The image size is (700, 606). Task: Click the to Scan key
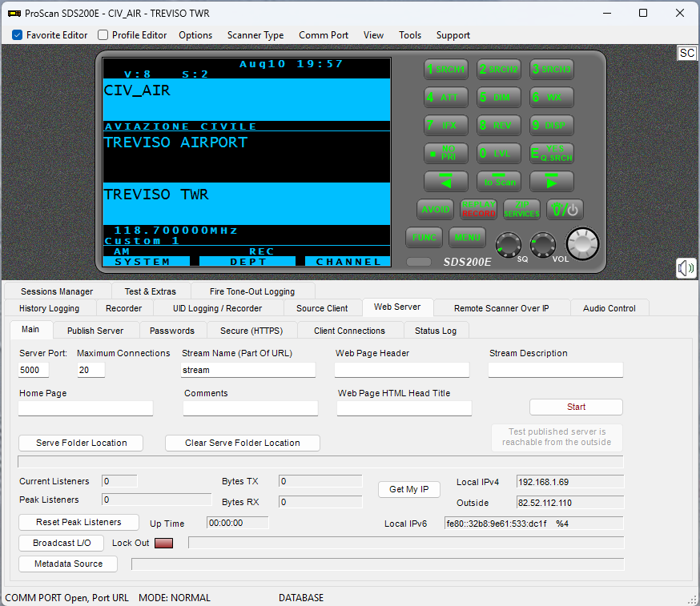coord(499,182)
